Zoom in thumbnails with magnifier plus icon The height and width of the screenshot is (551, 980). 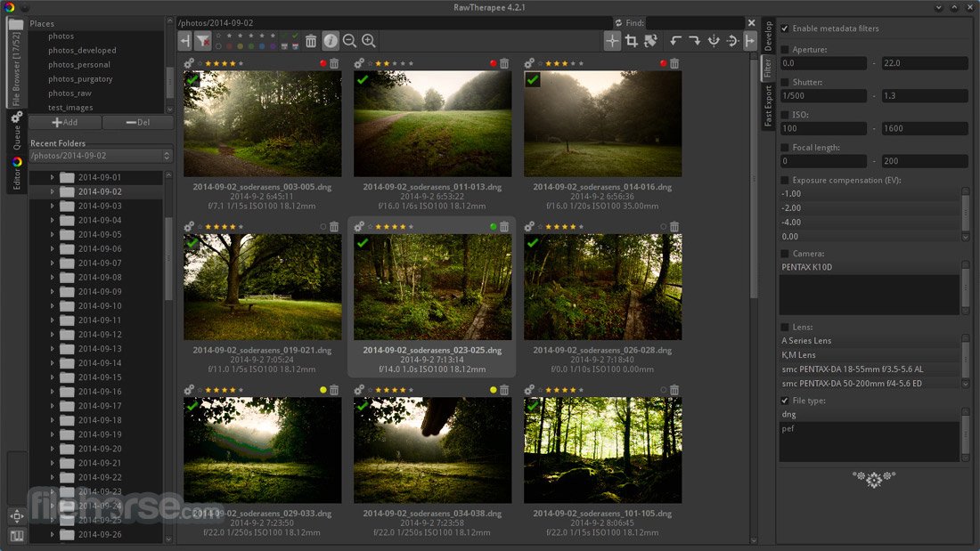[x=368, y=41]
